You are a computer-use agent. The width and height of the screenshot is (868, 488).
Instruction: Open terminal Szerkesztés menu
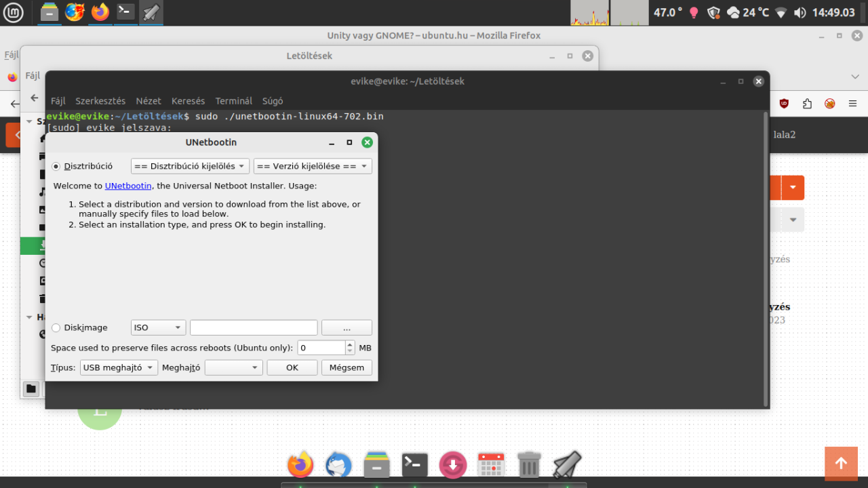tap(100, 101)
